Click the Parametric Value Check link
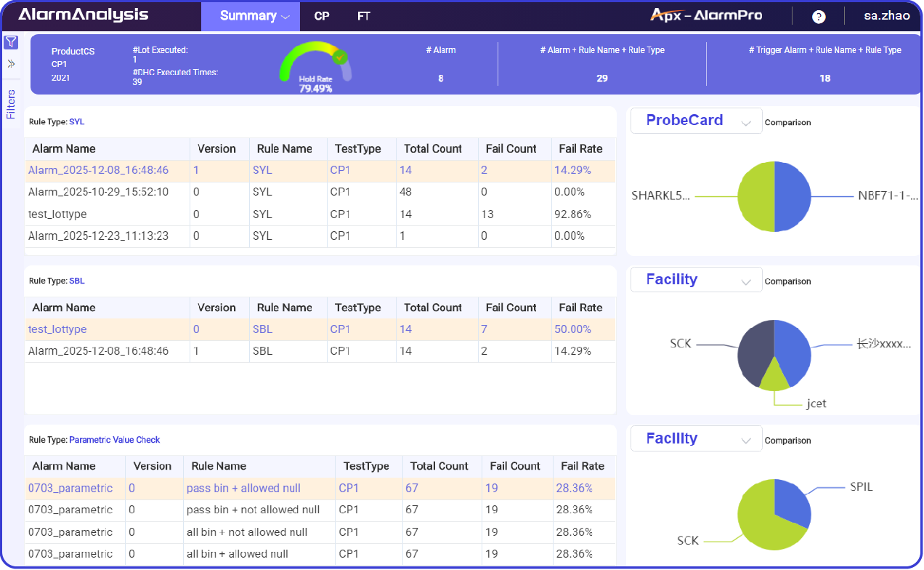 coord(115,440)
